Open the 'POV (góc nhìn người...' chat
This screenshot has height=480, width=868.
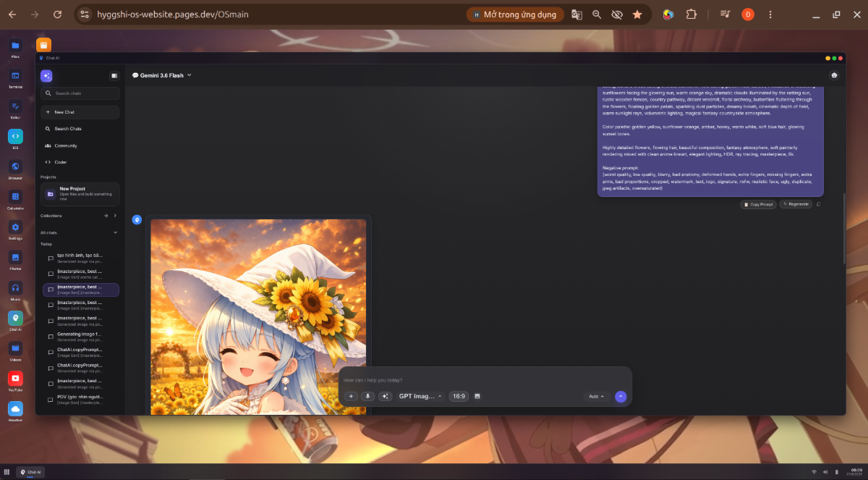(x=81, y=399)
